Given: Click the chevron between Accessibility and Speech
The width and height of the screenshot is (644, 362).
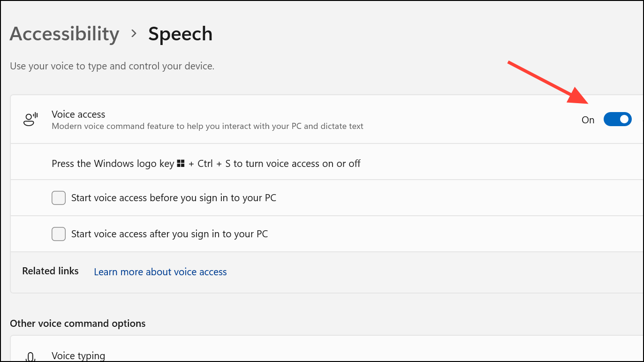Looking at the screenshot, I should (x=134, y=33).
